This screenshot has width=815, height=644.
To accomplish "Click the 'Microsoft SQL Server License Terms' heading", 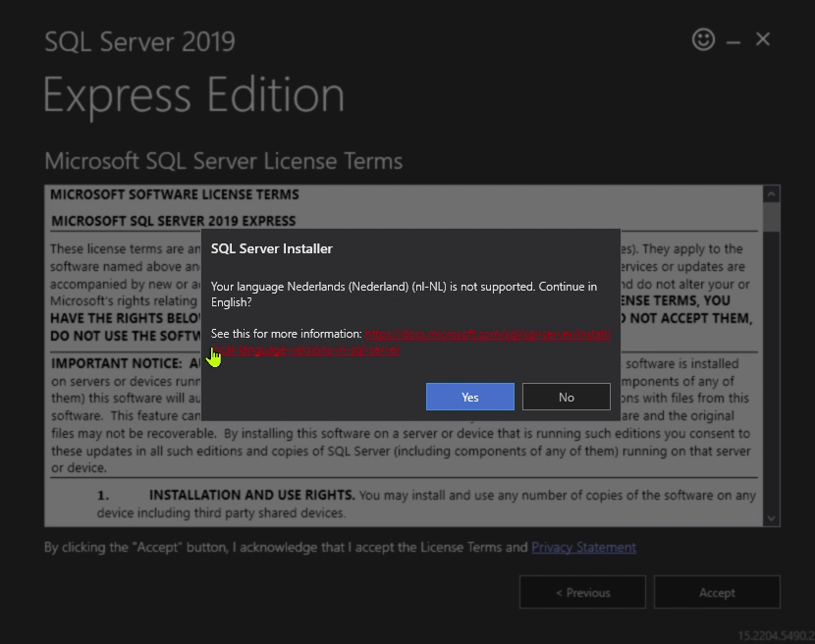I will click(224, 161).
